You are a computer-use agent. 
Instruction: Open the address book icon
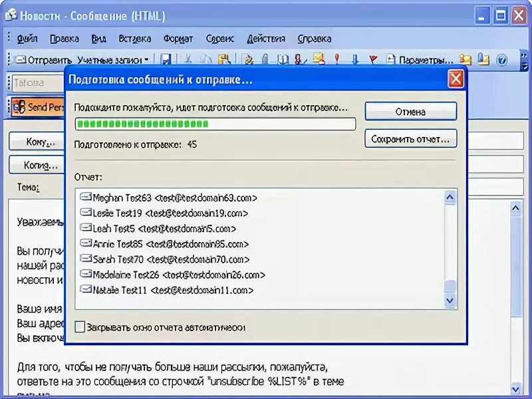[x=282, y=60]
